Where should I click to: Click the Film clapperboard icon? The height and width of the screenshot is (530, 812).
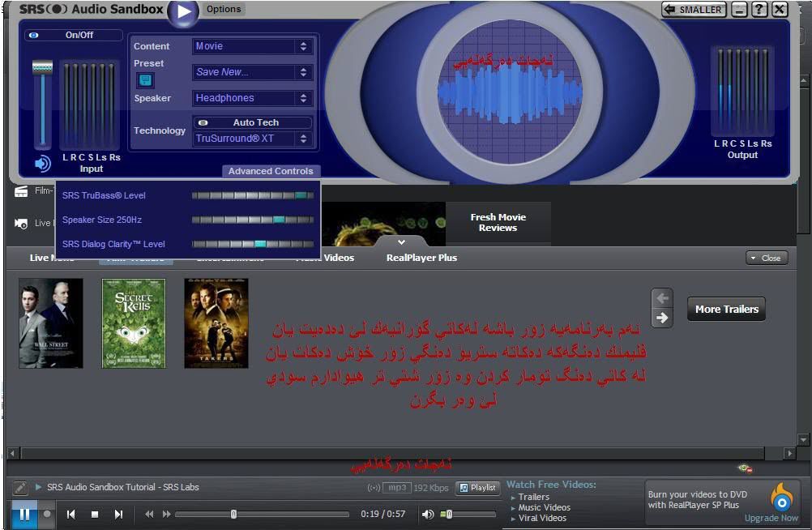[21, 192]
